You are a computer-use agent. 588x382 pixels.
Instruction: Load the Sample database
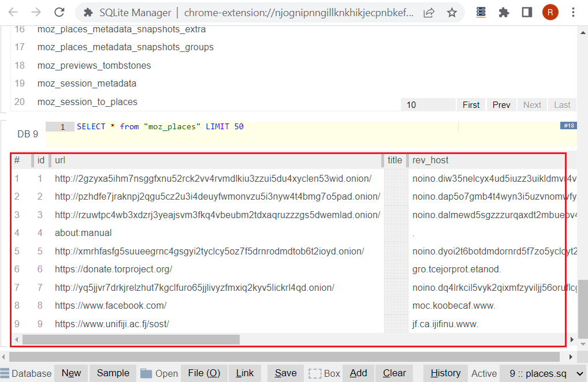point(113,373)
